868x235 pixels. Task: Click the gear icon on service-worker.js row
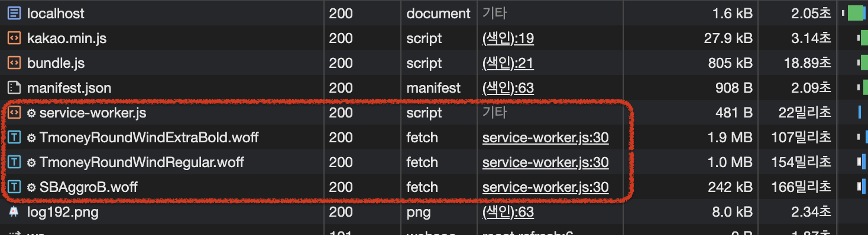[x=32, y=113]
